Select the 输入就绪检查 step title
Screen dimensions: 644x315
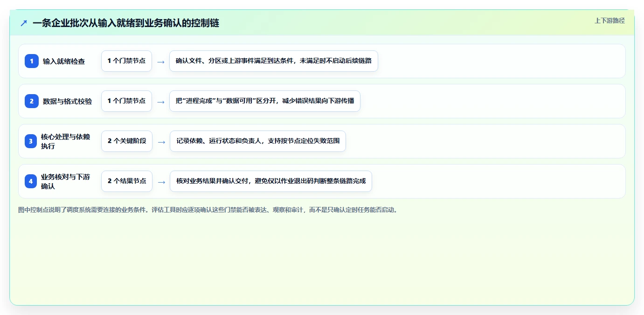point(64,61)
